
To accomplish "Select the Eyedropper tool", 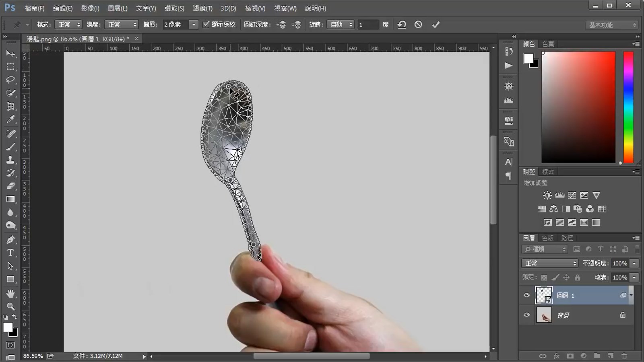I will pyautogui.click(x=10, y=119).
